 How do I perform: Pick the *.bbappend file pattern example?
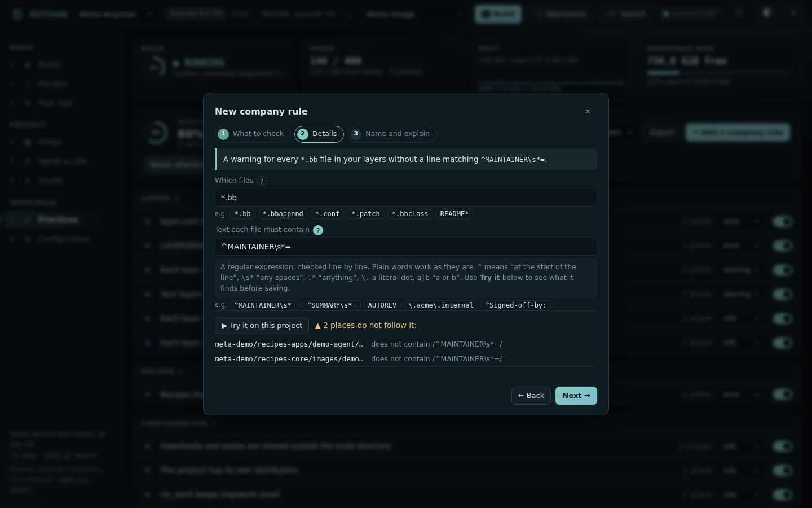[283, 214]
